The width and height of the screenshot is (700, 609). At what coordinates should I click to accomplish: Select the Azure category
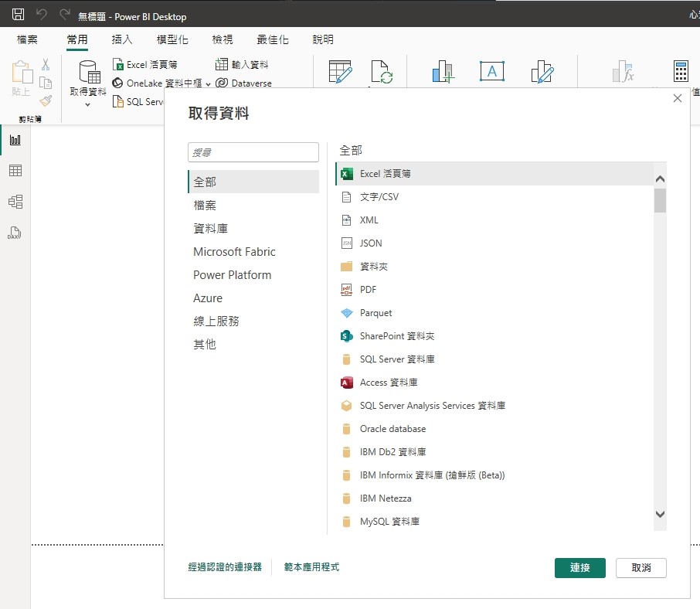tap(253, 298)
